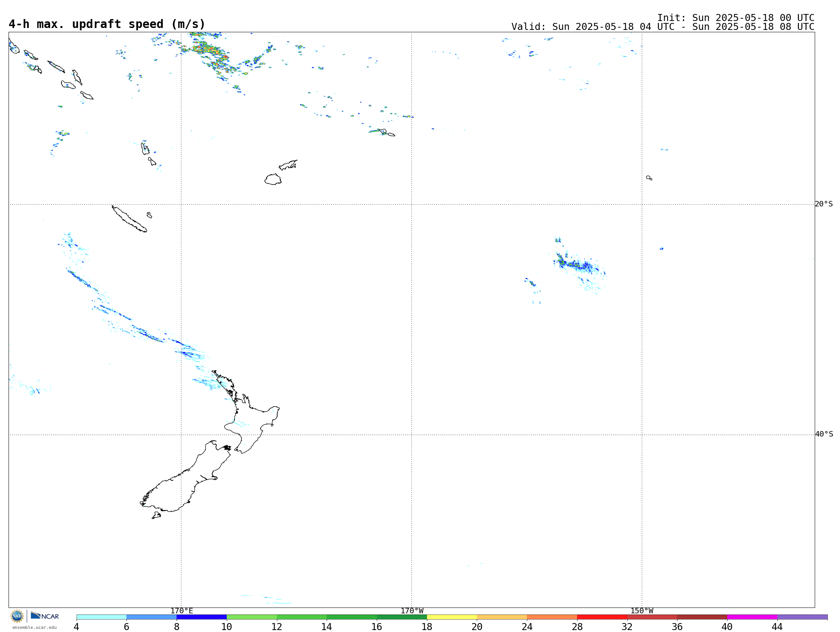The width and height of the screenshot is (840, 632).
Task: Click colorbar tick label 4
Action: (77, 627)
